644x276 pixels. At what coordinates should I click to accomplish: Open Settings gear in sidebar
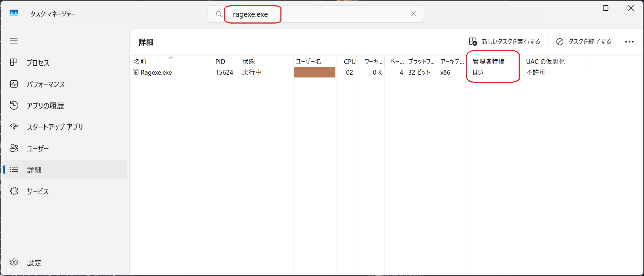pyautogui.click(x=14, y=262)
